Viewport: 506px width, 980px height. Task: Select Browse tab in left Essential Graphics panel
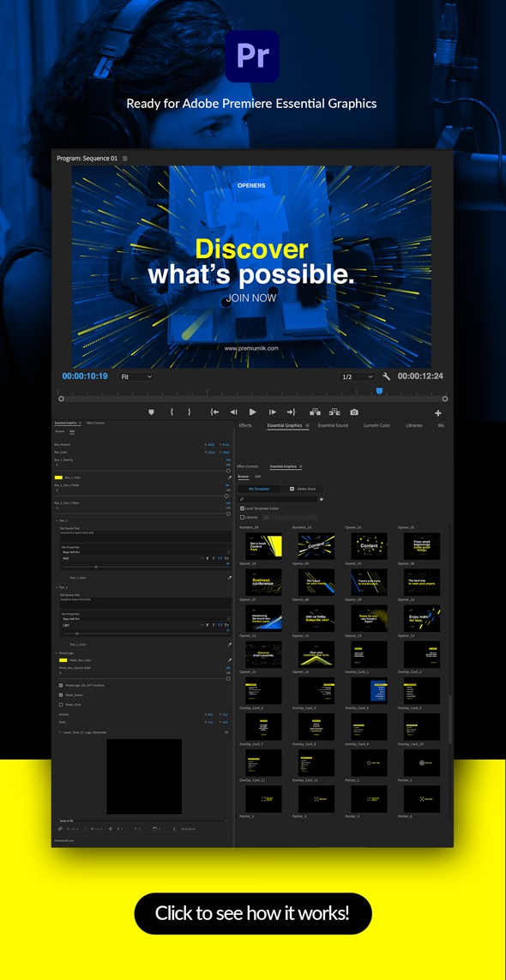click(59, 431)
